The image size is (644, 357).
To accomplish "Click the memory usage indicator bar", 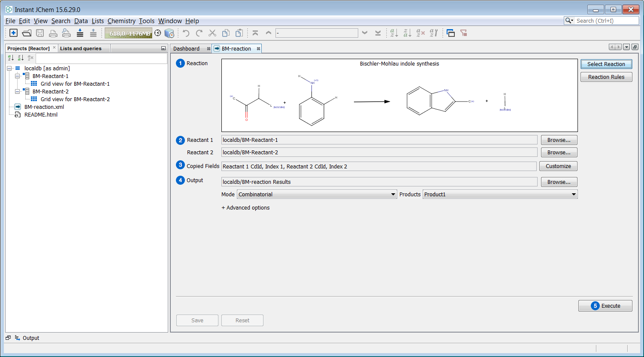I will (x=128, y=33).
